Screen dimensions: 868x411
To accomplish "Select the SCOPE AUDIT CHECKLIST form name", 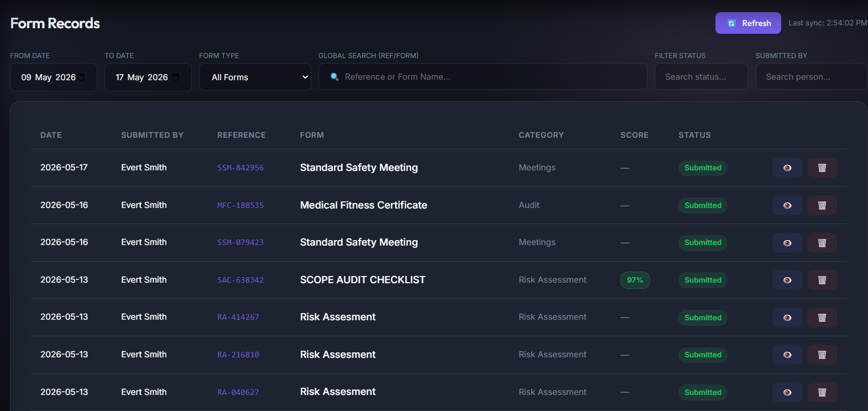I will (363, 280).
